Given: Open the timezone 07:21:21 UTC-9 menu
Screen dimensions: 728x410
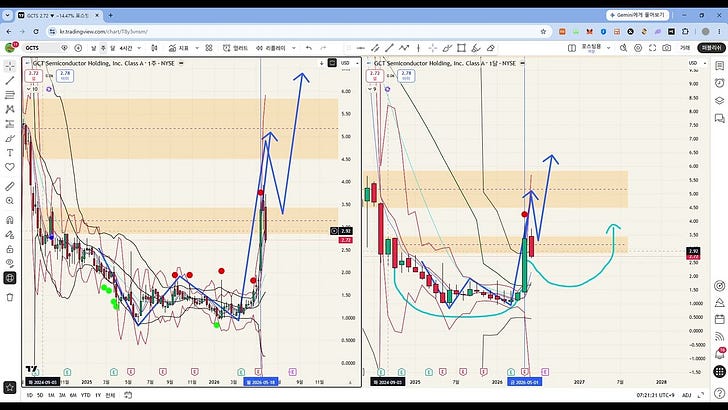Looking at the screenshot, I should tap(655, 395).
